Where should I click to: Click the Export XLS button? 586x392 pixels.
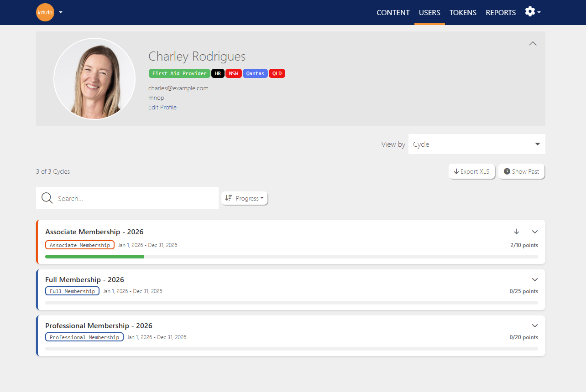[472, 171]
